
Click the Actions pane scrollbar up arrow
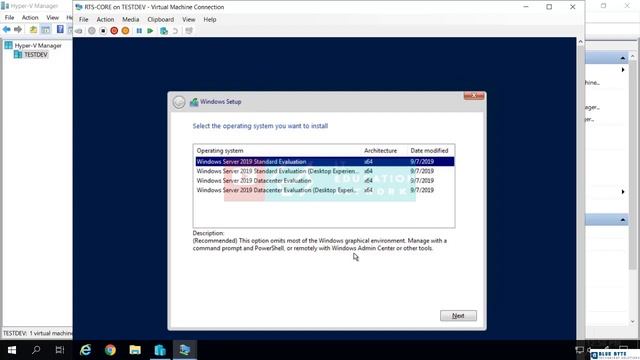pyautogui.click(x=633, y=56)
